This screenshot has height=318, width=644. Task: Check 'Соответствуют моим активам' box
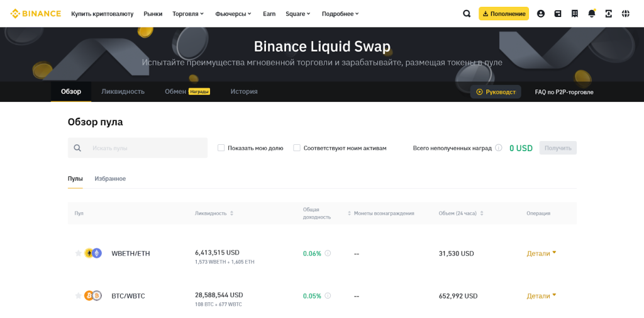pyautogui.click(x=297, y=148)
